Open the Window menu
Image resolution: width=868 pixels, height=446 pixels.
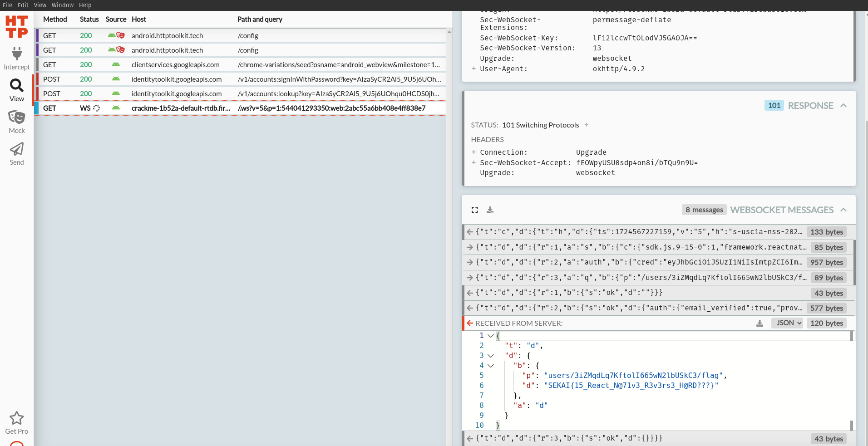pos(63,5)
